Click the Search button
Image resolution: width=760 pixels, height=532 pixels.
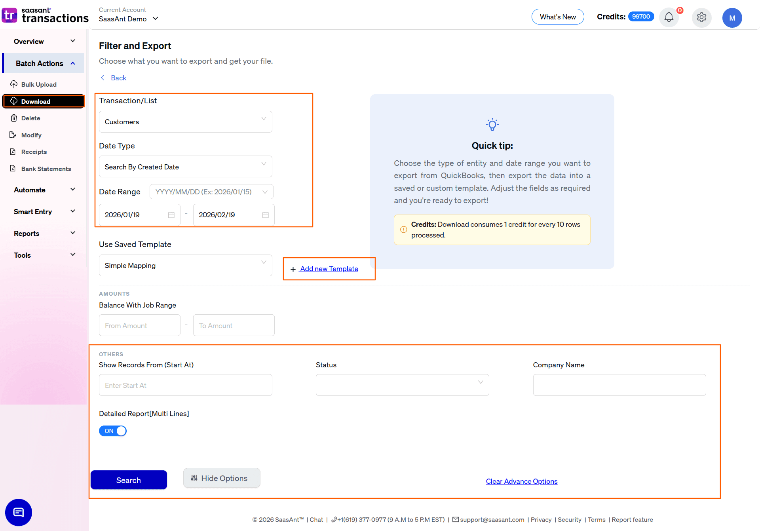129,480
